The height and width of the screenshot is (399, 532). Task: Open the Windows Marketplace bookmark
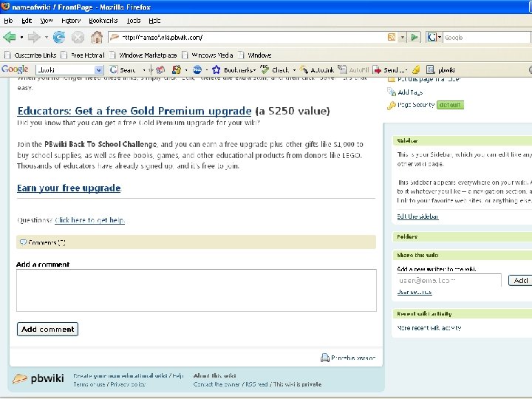tap(143, 55)
